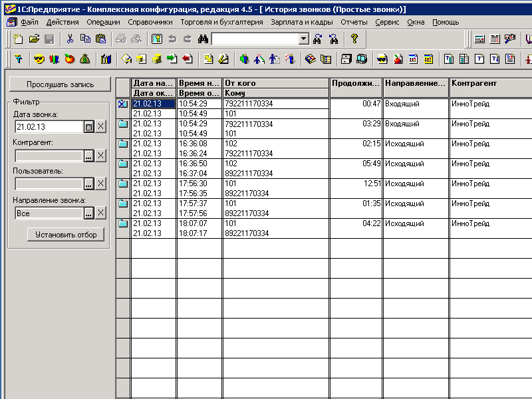Click the duration cell 05:49
The height and width of the screenshot is (399, 532).
[356, 164]
